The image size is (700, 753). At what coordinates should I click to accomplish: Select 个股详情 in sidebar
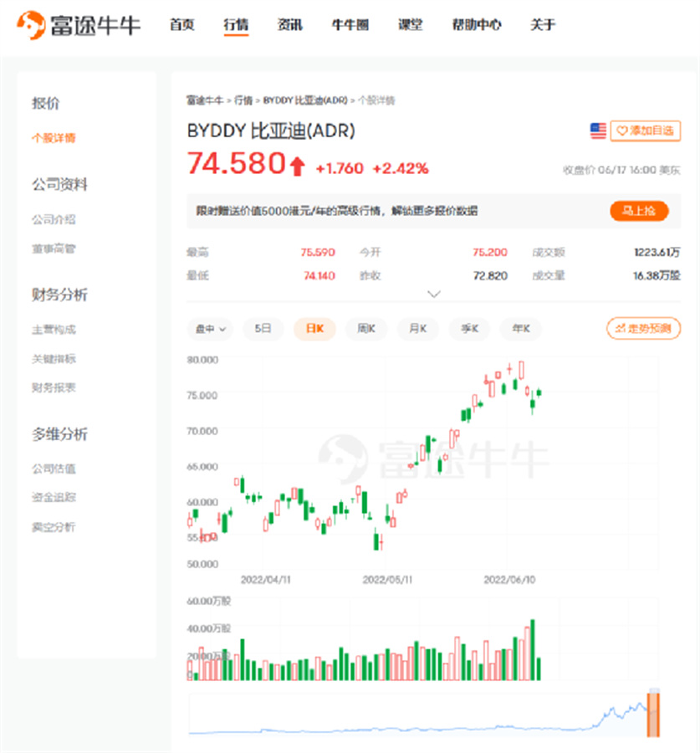(54, 138)
